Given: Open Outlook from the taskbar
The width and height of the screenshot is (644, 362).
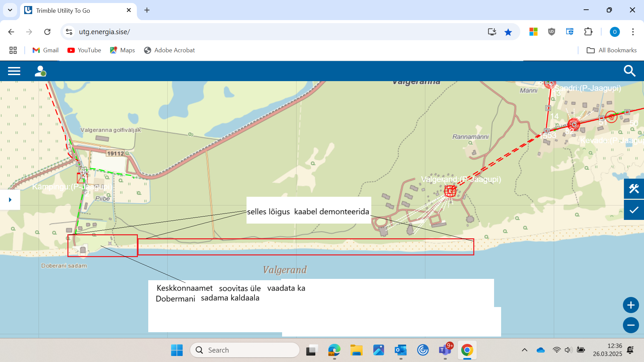Looking at the screenshot, I should [x=400, y=350].
